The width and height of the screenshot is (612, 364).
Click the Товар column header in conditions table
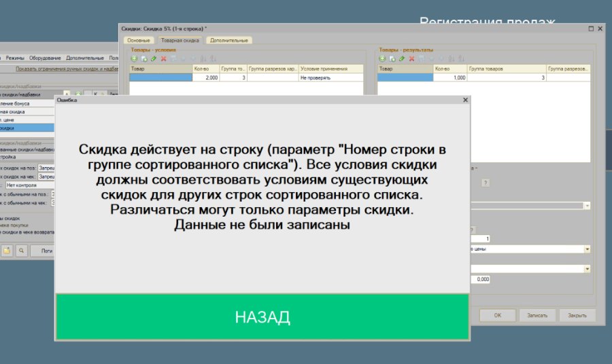(x=160, y=69)
